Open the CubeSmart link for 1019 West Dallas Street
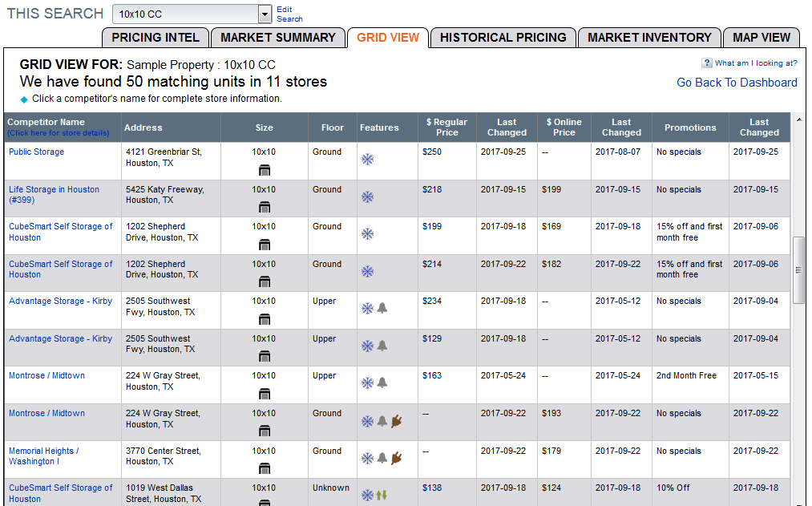Image resolution: width=812 pixels, height=506 pixels. click(x=61, y=493)
